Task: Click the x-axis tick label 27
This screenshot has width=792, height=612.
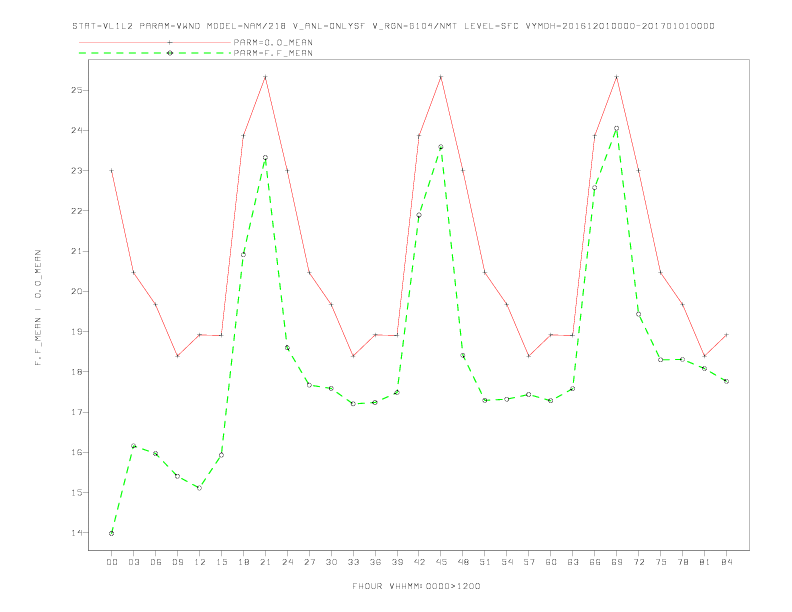Action: click(x=309, y=562)
